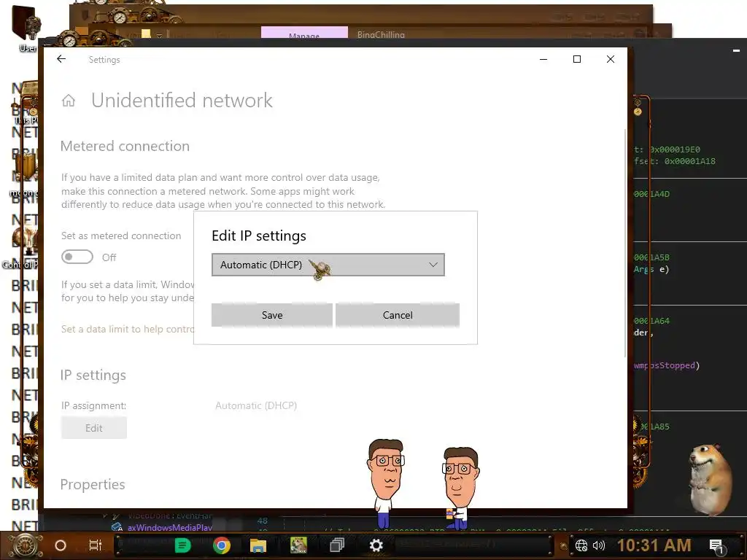Click the axWindowsMediaPlay tree item in the editor
This screenshot has height=560, width=747.
(169, 528)
